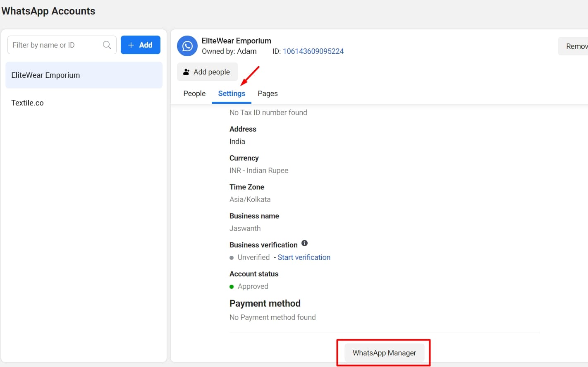Click 'No Payment method found' text
Image resolution: width=588 pixels, height=367 pixels.
pyautogui.click(x=272, y=317)
